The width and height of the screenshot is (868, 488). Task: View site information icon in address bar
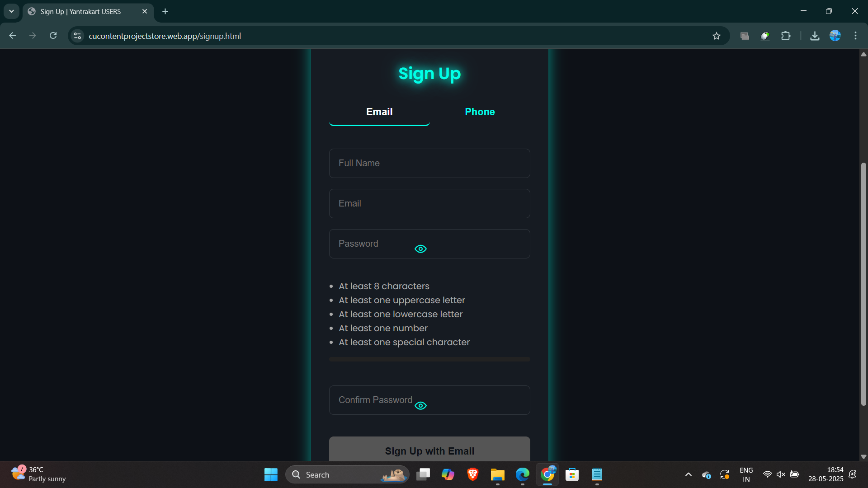pyautogui.click(x=78, y=36)
